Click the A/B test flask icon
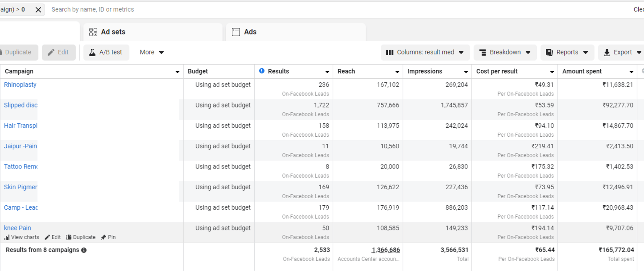 tap(92, 52)
